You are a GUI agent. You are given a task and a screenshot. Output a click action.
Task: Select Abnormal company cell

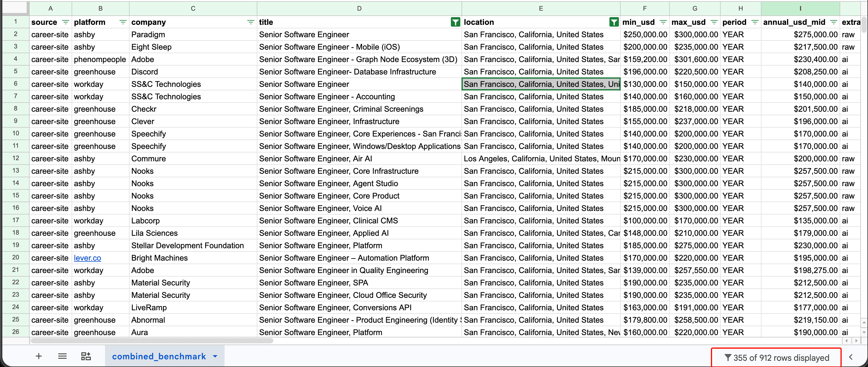[193, 320]
